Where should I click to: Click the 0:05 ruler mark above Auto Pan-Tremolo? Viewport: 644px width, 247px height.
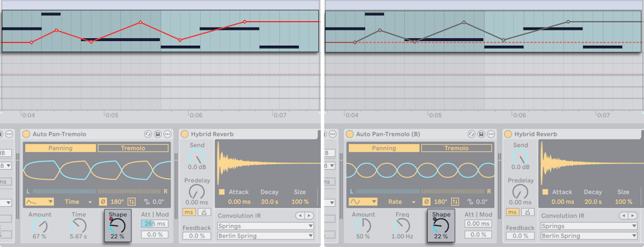coord(112,116)
